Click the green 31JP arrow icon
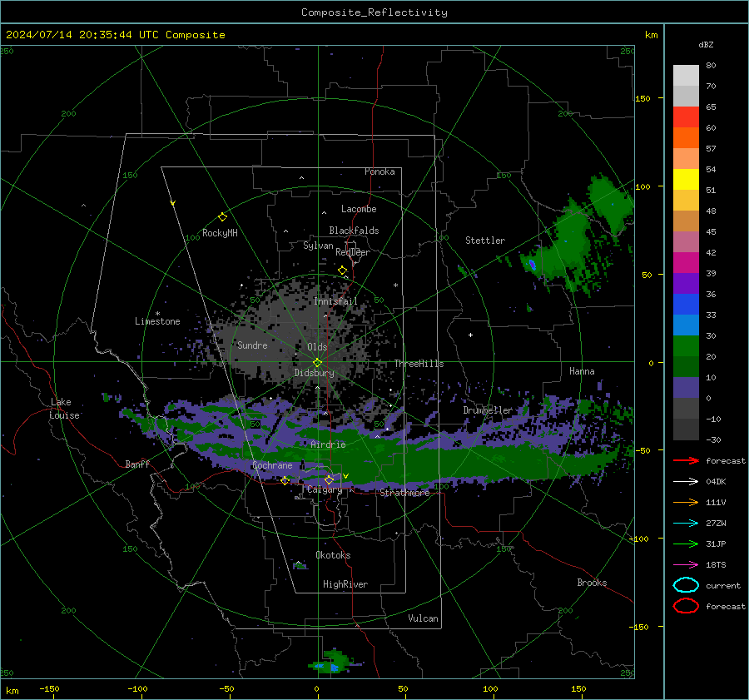 (686, 544)
